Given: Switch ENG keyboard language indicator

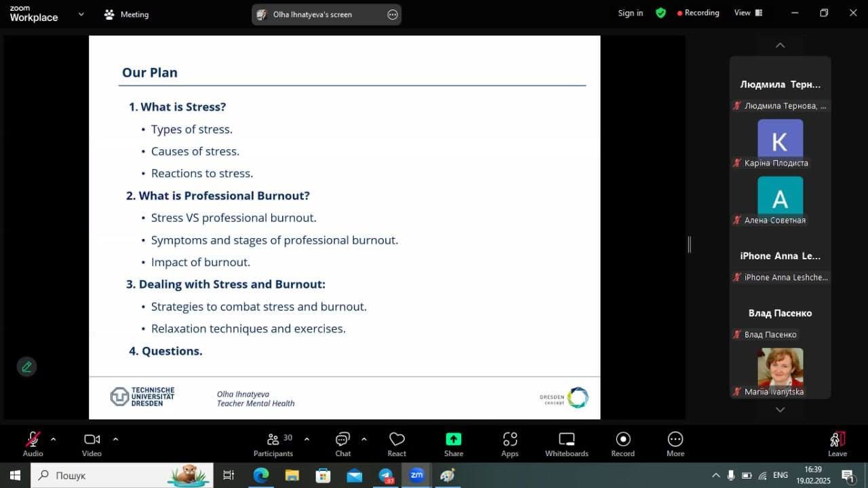Looking at the screenshot, I should click(781, 475).
